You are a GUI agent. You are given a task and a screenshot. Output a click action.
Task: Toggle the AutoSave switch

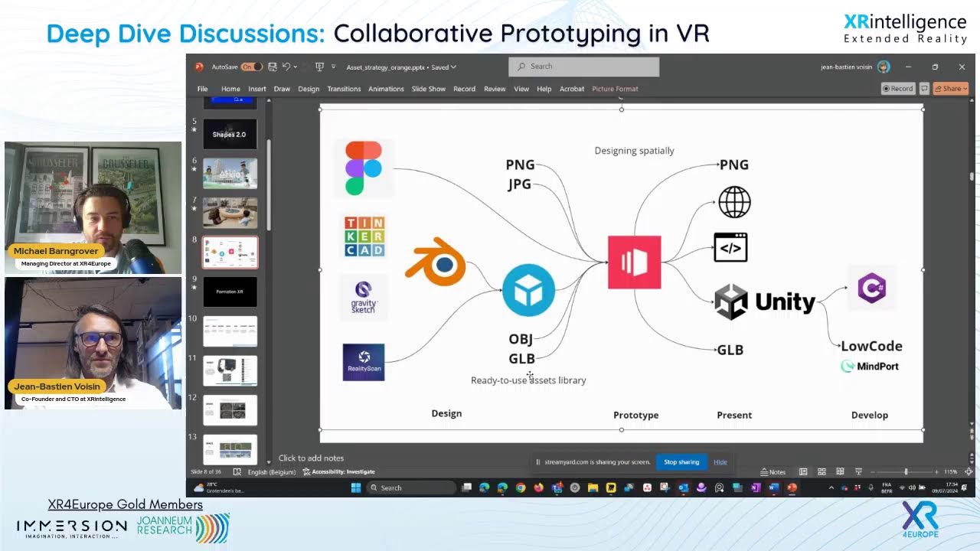[251, 67]
